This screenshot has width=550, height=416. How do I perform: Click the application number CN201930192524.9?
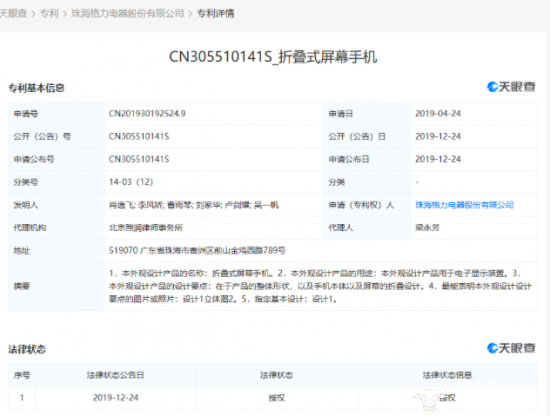coord(147,114)
